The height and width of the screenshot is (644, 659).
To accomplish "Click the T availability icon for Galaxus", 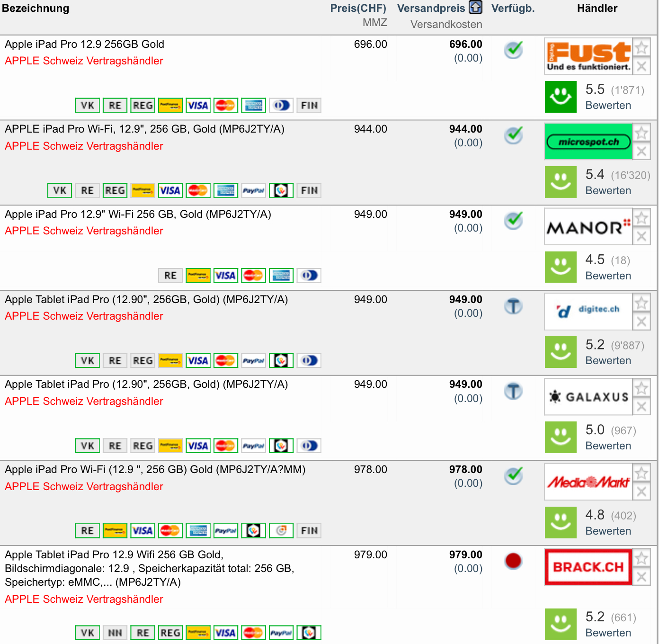I will tap(513, 391).
